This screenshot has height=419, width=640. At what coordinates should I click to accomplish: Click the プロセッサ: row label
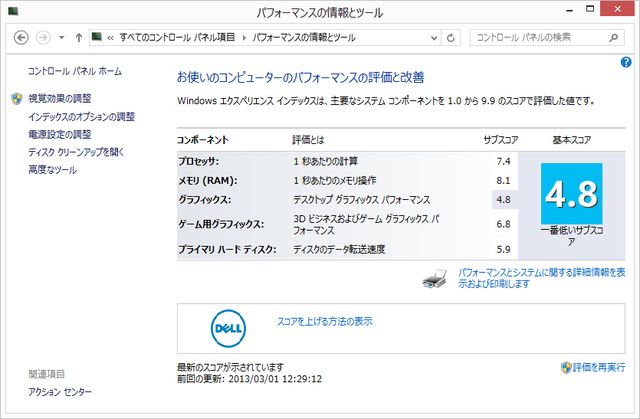198,161
